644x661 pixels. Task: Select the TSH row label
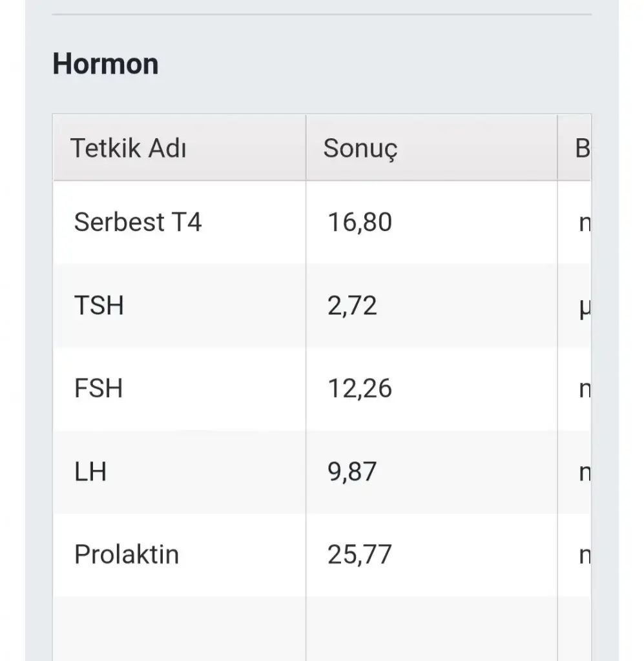pyautogui.click(x=99, y=305)
